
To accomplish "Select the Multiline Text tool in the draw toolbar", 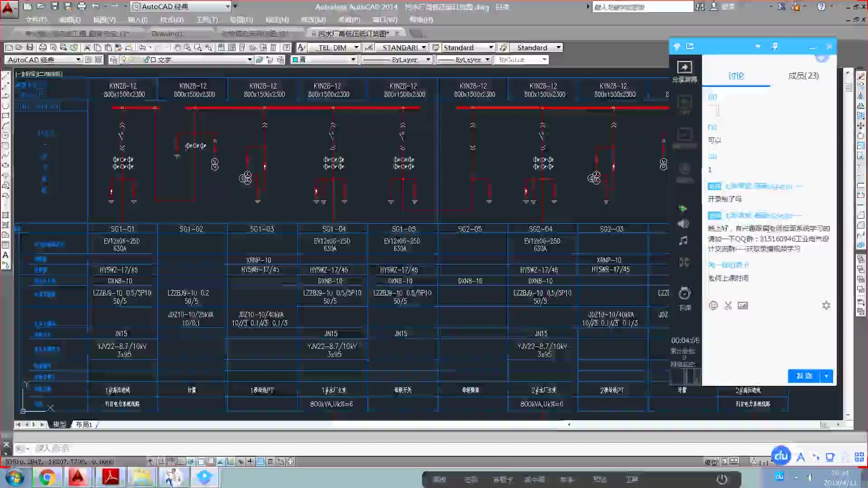I will [x=5, y=255].
